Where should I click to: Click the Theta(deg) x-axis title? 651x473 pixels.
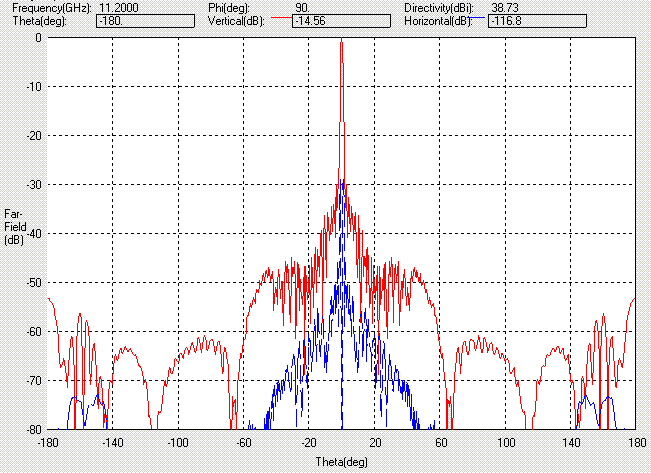click(x=341, y=461)
